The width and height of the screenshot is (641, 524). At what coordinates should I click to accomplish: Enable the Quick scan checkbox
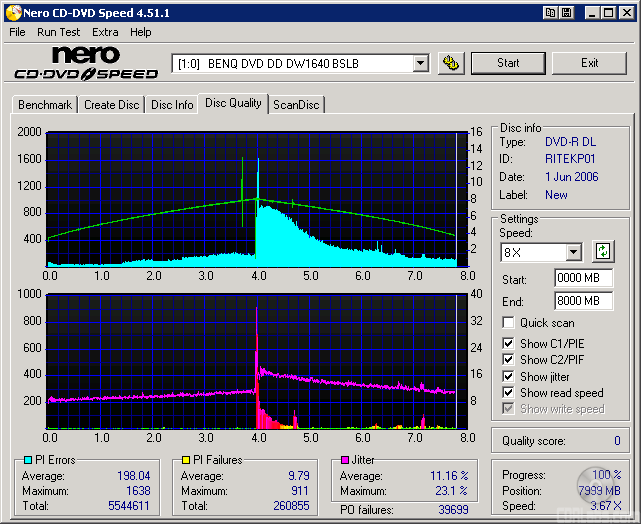tap(509, 323)
